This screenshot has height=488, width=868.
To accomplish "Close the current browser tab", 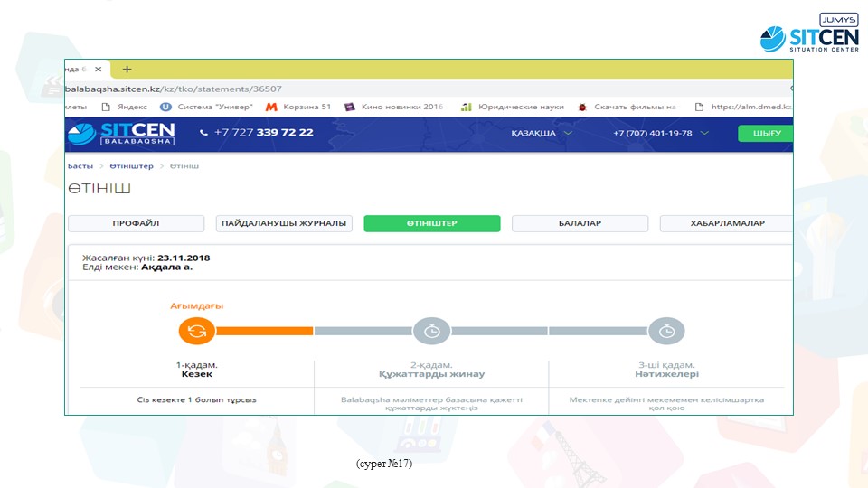I will [98, 70].
